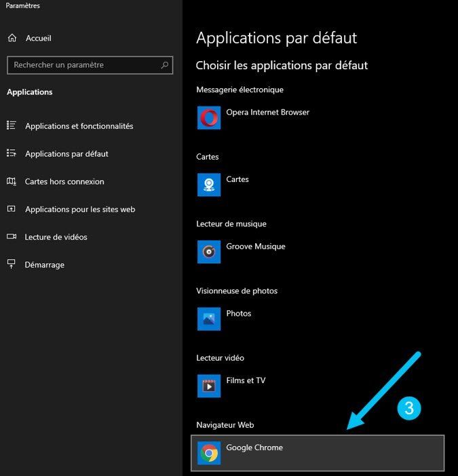This screenshot has height=476, width=458.
Task: Click the Paramètres window title
Action: tap(23, 5)
